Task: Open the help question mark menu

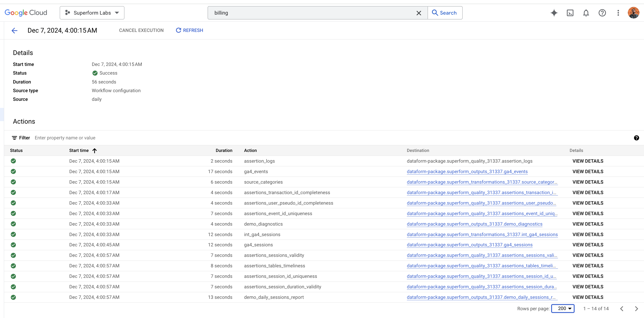Action: point(602,13)
